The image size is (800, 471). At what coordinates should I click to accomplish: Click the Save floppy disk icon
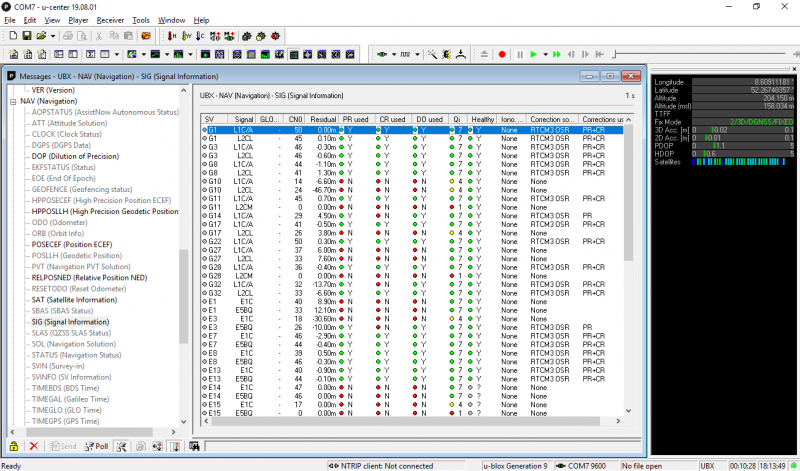tap(27, 36)
